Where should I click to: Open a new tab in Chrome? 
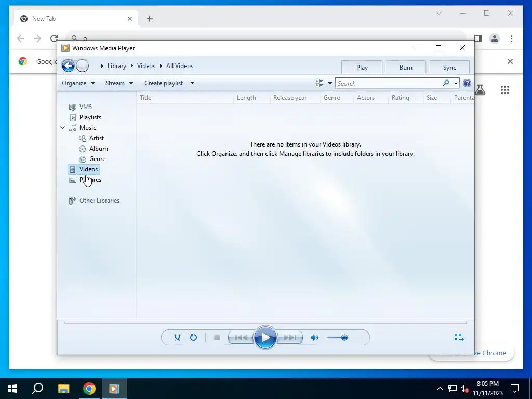coord(150,19)
